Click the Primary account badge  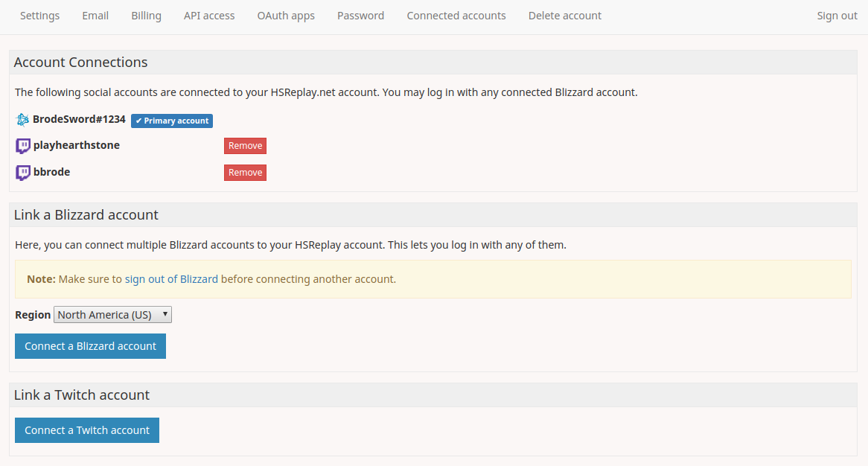pos(172,121)
